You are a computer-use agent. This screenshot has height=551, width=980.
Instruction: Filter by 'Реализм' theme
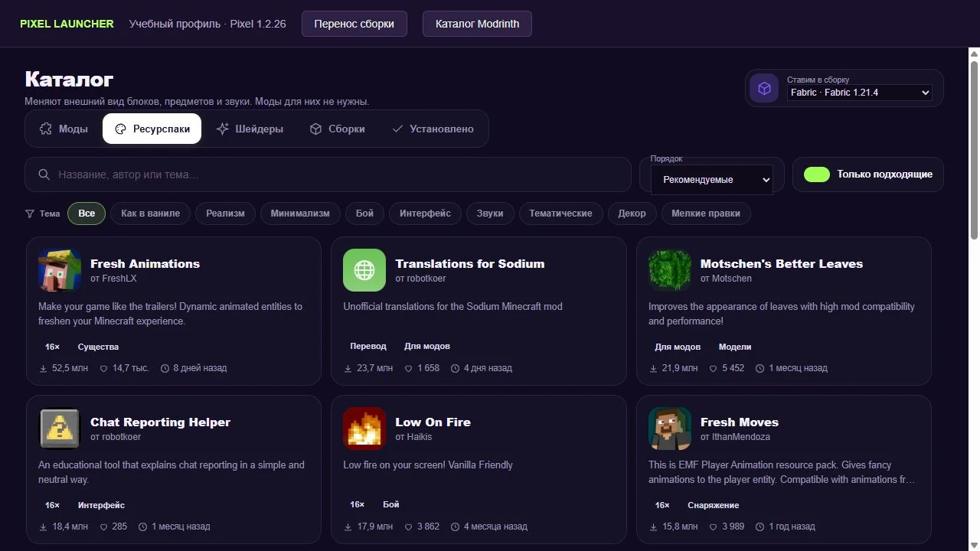225,214
